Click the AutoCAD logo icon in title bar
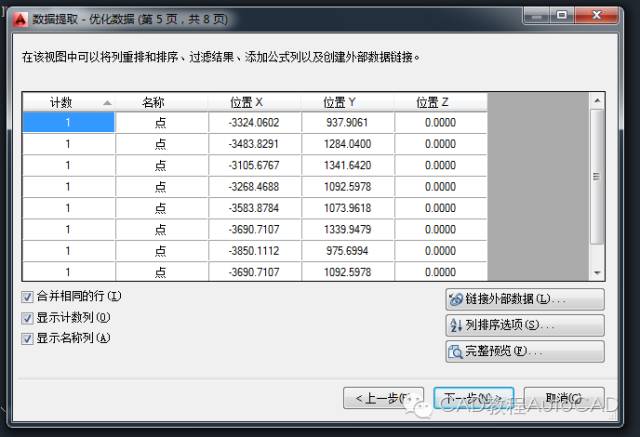 [20, 19]
